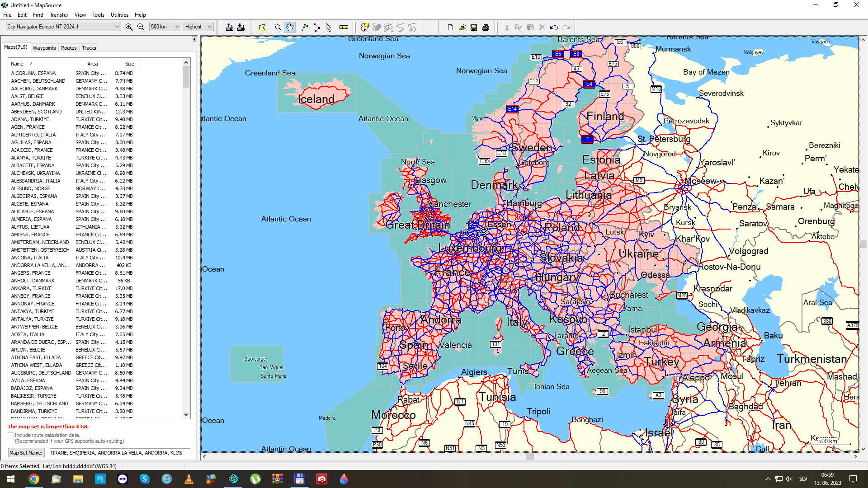Click the Track Erase tool icon
Viewport: 868px width, 488px height.
point(377,27)
